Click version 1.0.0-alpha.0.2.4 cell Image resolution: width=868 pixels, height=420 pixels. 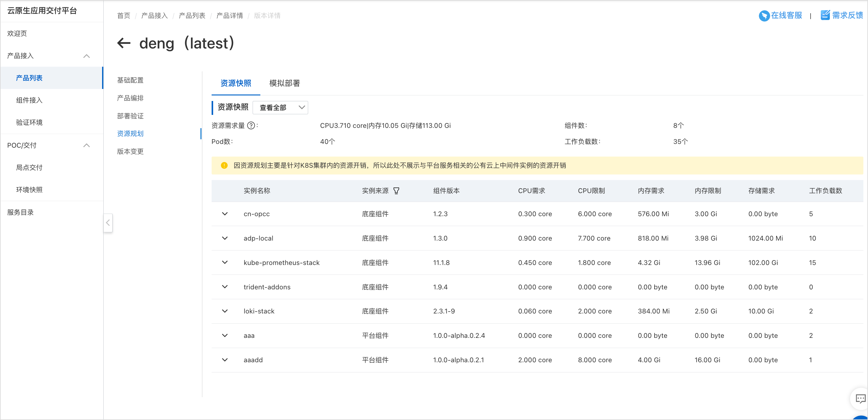point(459,335)
